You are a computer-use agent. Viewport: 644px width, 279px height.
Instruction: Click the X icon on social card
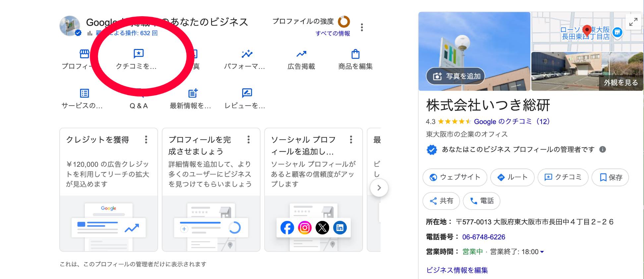[x=322, y=228]
